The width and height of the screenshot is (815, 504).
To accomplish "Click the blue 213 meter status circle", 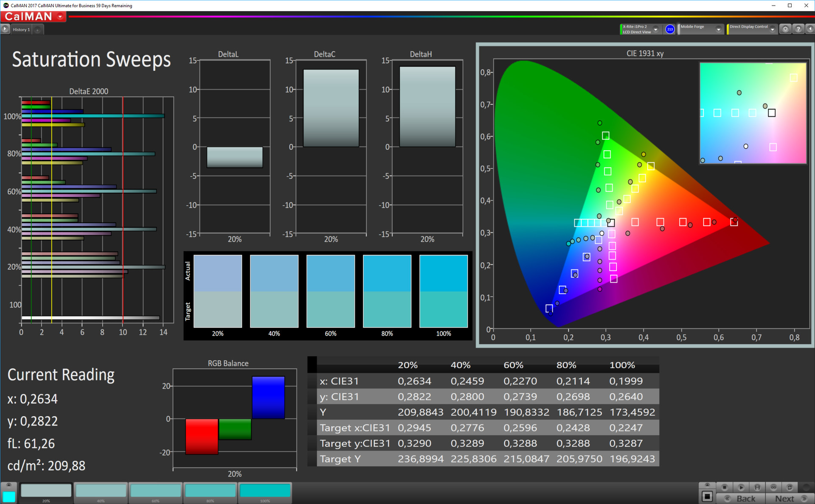I will 670,29.
